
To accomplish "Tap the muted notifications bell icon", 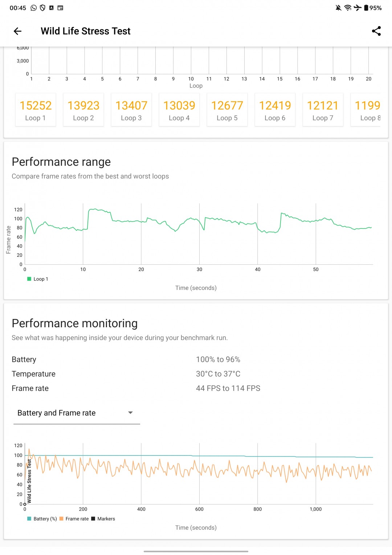I will tap(338, 8).
